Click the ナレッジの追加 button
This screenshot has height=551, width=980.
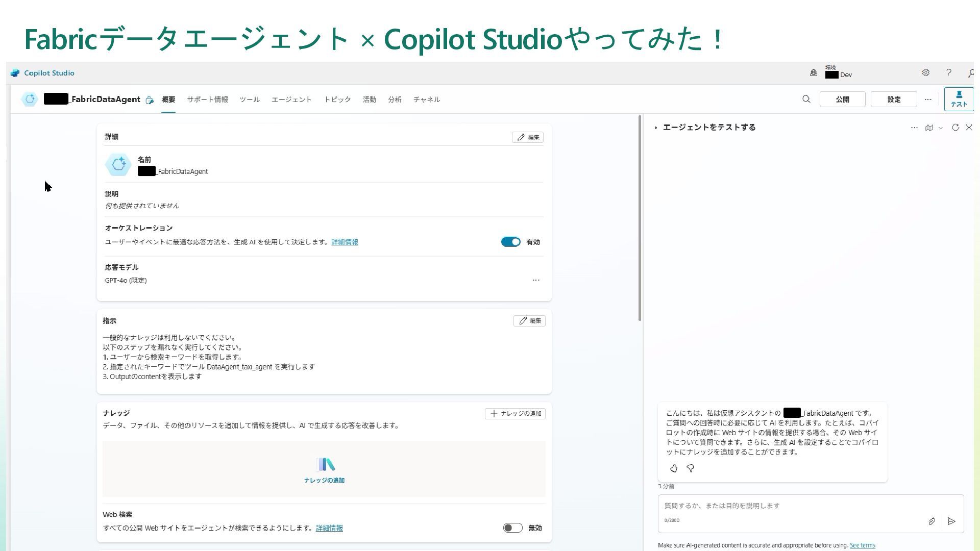[515, 414]
